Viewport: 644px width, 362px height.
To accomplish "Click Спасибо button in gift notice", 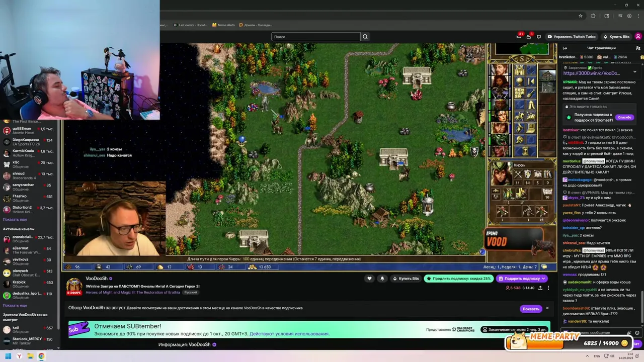I will 624,117.
